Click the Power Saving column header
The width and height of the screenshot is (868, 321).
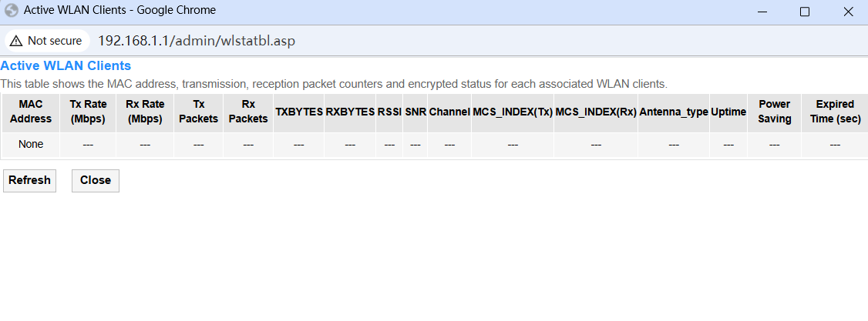(774, 112)
